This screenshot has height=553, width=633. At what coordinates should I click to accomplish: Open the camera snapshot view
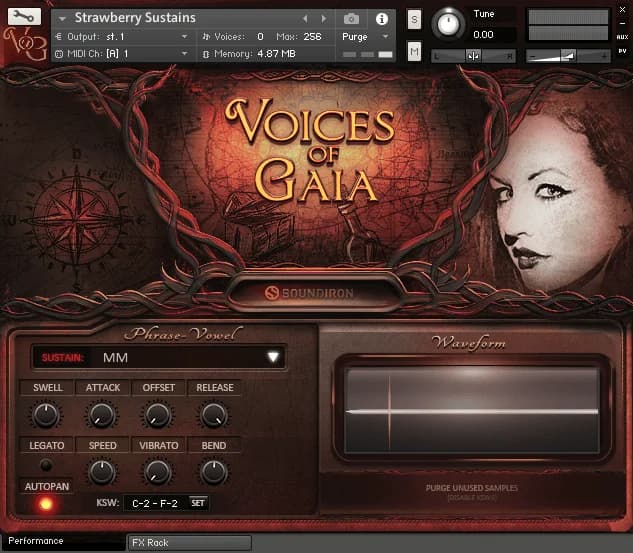click(351, 19)
